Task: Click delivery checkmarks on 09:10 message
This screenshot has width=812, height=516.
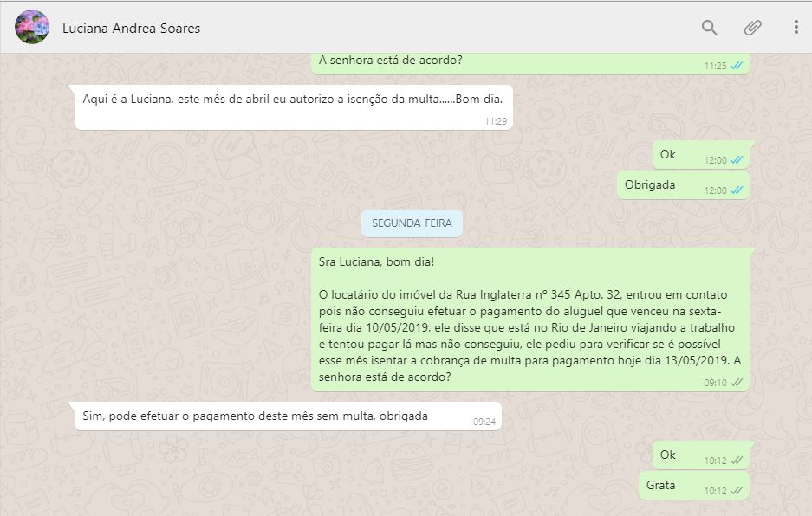Action: (737, 383)
